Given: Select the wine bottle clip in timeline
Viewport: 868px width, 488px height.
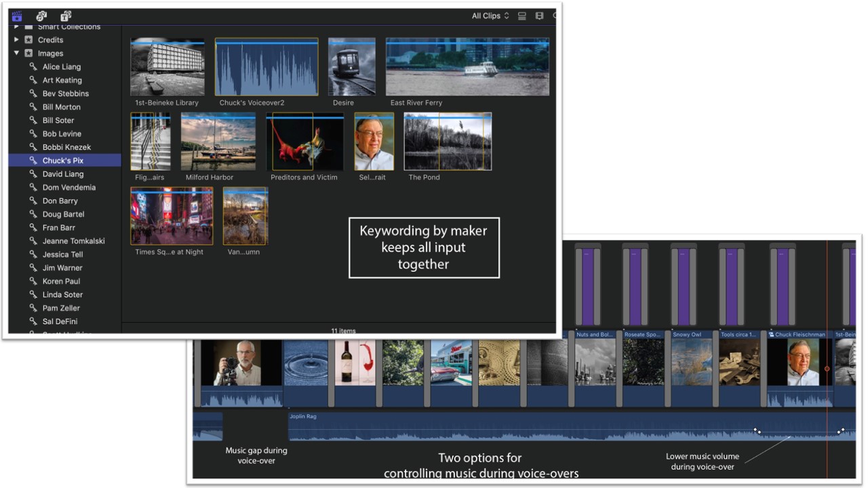Looking at the screenshot, I should pos(355,373).
